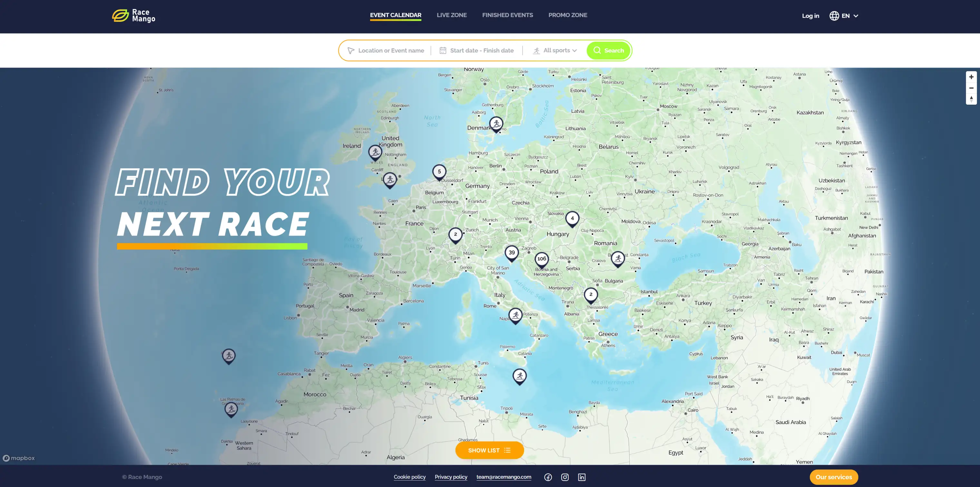Open the LinkedIn page icon
Viewport: 980px width, 487px height.
[x=582, y=477]
